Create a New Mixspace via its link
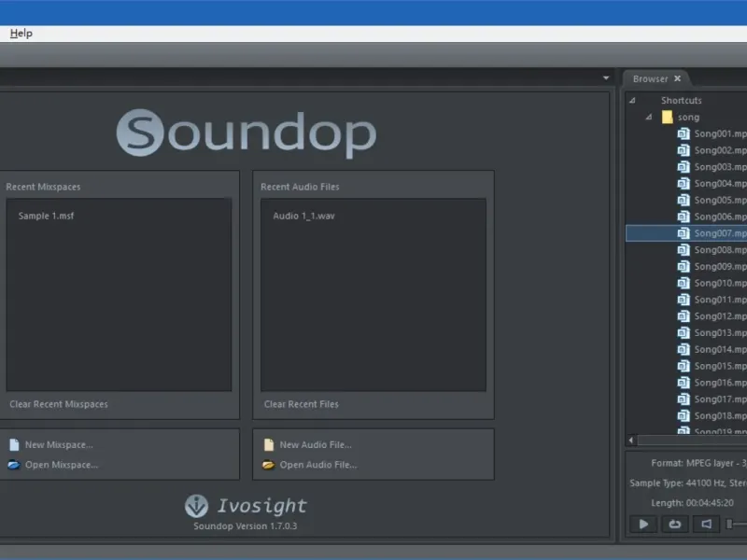 click(x=59, y=445)
